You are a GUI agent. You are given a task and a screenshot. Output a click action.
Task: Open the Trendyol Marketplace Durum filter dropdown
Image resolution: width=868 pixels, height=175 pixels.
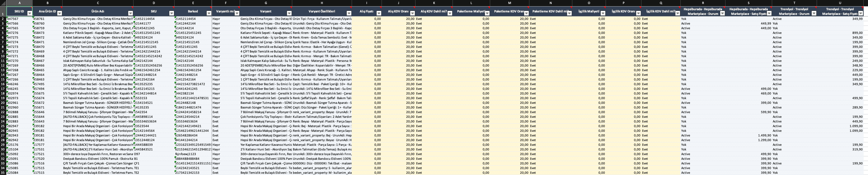(814, 13)
